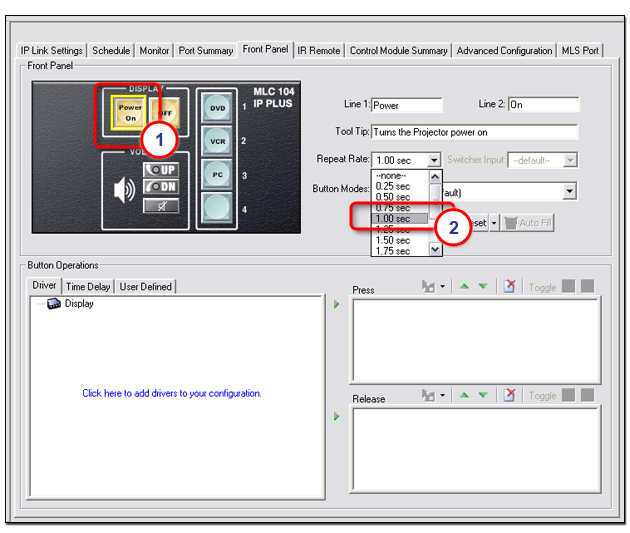Screen dimensions: 630x533
Task: Select the DVD input button
Action: 217,108
